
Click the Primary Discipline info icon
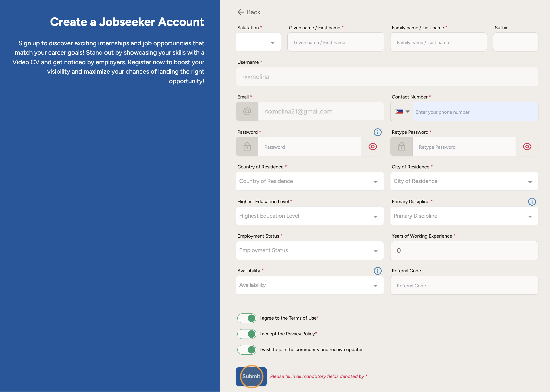[x=532, y=202]
